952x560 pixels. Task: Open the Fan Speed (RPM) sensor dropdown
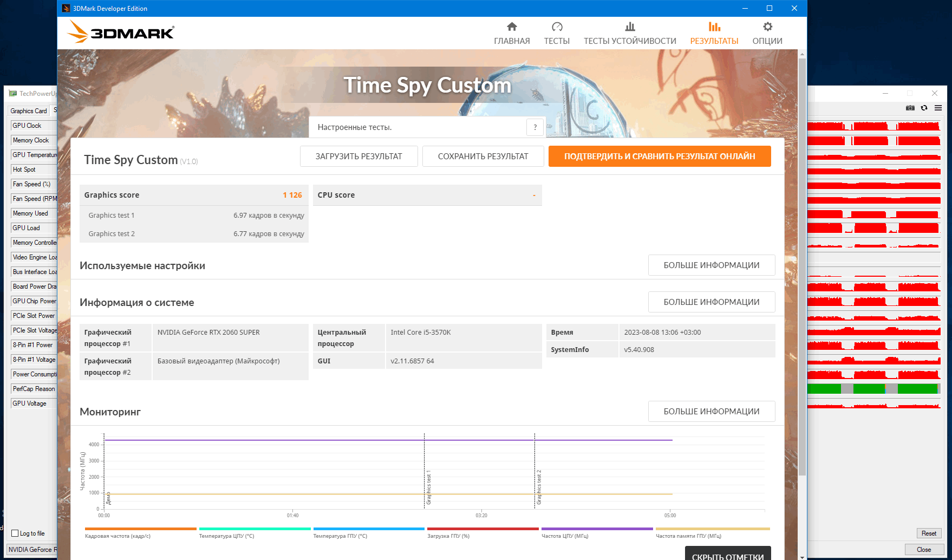pos(34,199)
